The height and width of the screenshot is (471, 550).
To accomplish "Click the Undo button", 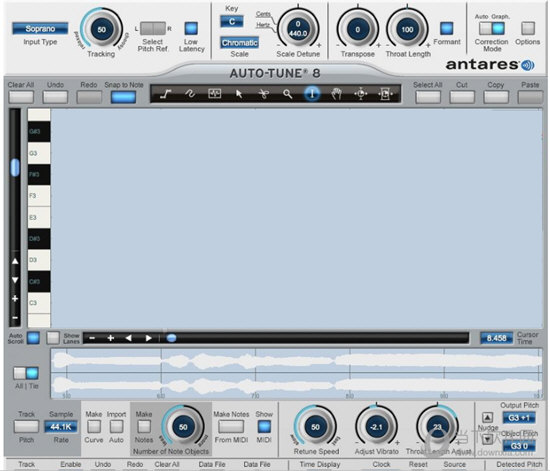I will 55,97.
